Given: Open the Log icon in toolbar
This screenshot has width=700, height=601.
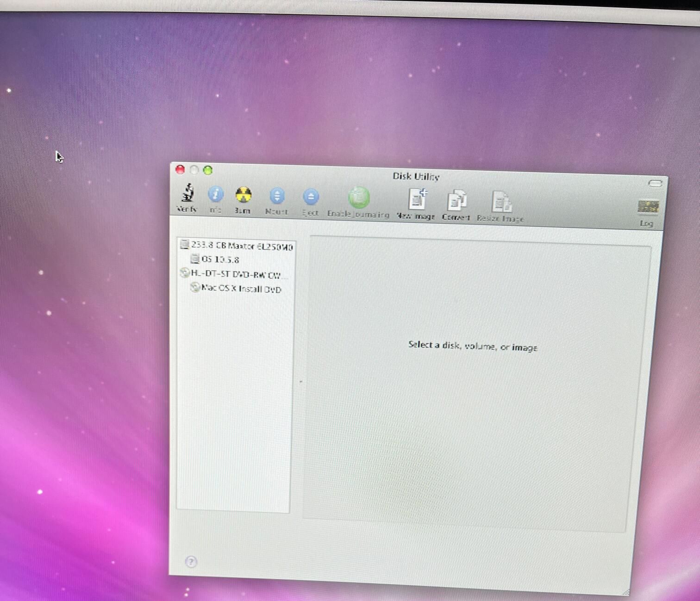Looking at the screenshot, I should tap(648, 206).
